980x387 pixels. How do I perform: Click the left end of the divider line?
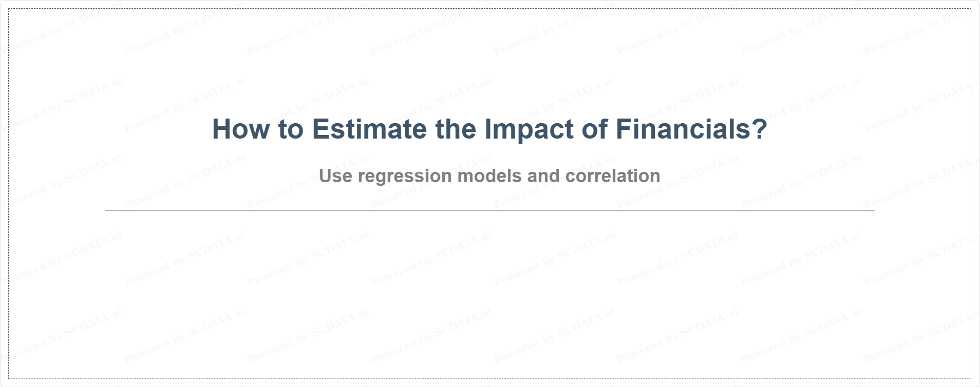coord(107,210)
